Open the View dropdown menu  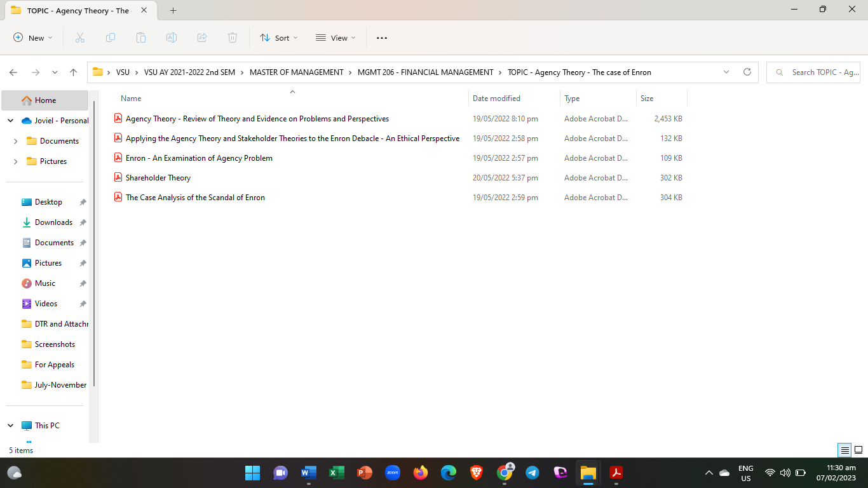[x=336, y=38]
